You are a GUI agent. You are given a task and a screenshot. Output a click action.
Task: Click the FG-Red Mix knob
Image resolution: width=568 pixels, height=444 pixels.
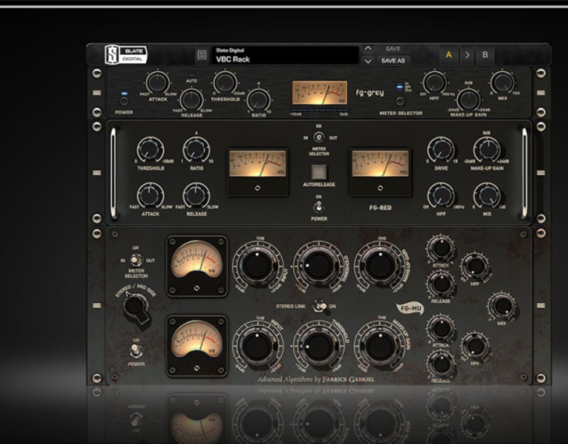point(487,196)
